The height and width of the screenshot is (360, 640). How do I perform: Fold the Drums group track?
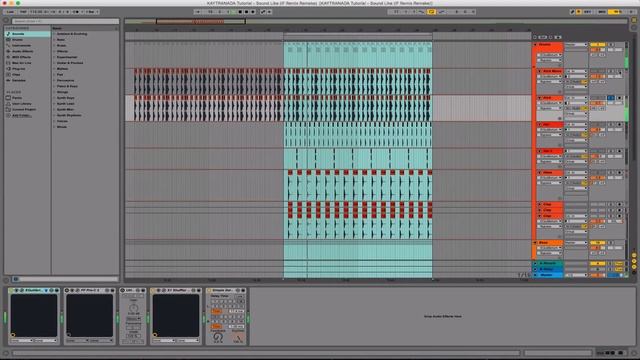click(x=536, y=44)
